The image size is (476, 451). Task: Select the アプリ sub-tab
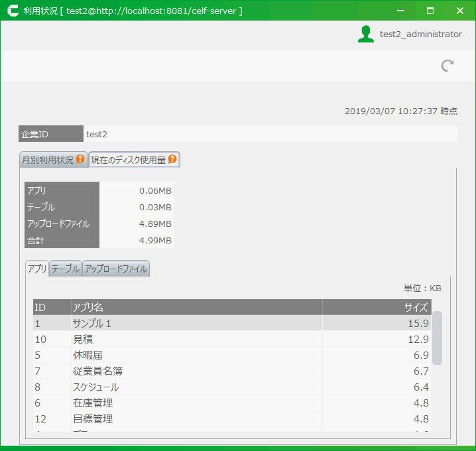click(x=37, y=269)
